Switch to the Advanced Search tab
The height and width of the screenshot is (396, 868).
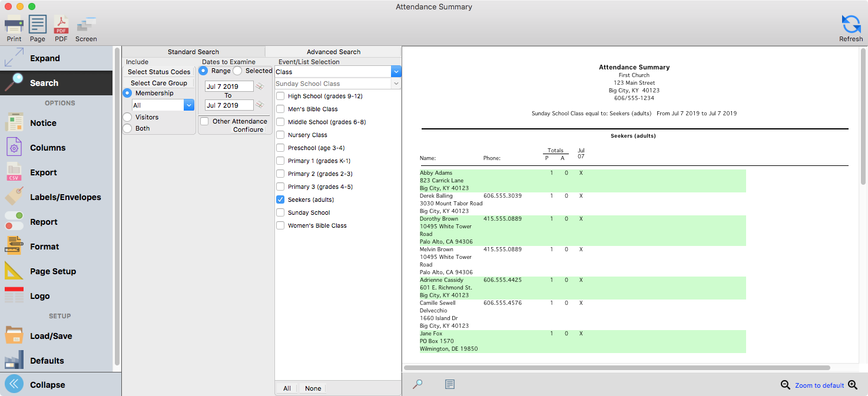[333, 52]
